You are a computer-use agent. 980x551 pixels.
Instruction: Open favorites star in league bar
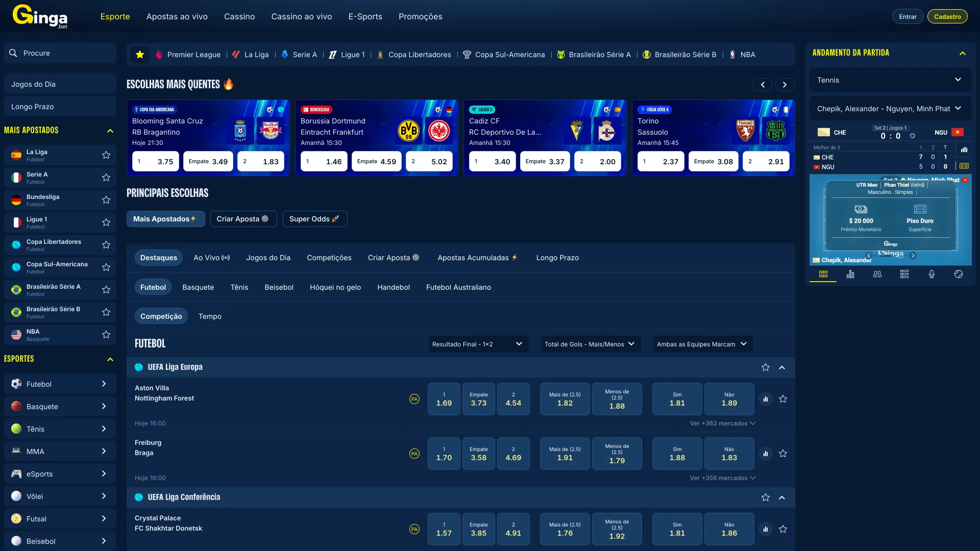140,55
